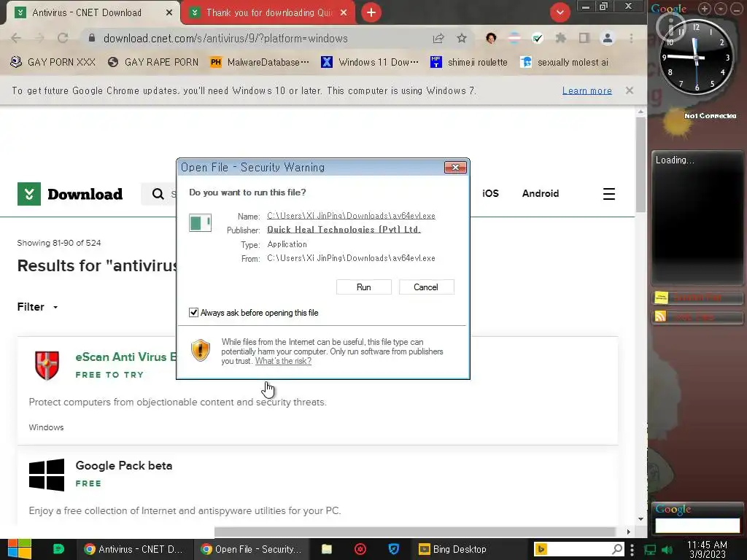This screenshot has height=560, width=747.
Task: Click the red circular taskbar icon
Action: tap(360, 549)
